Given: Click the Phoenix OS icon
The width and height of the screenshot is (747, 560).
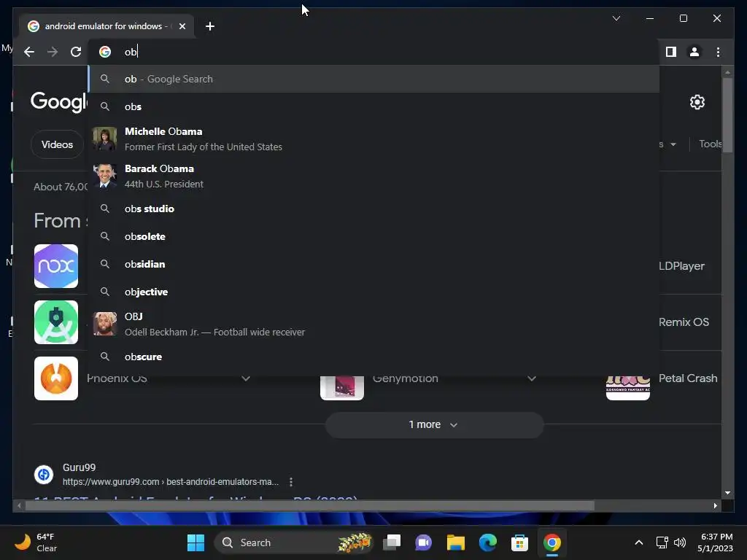Looking at the screenshot, I should point(56,378).
